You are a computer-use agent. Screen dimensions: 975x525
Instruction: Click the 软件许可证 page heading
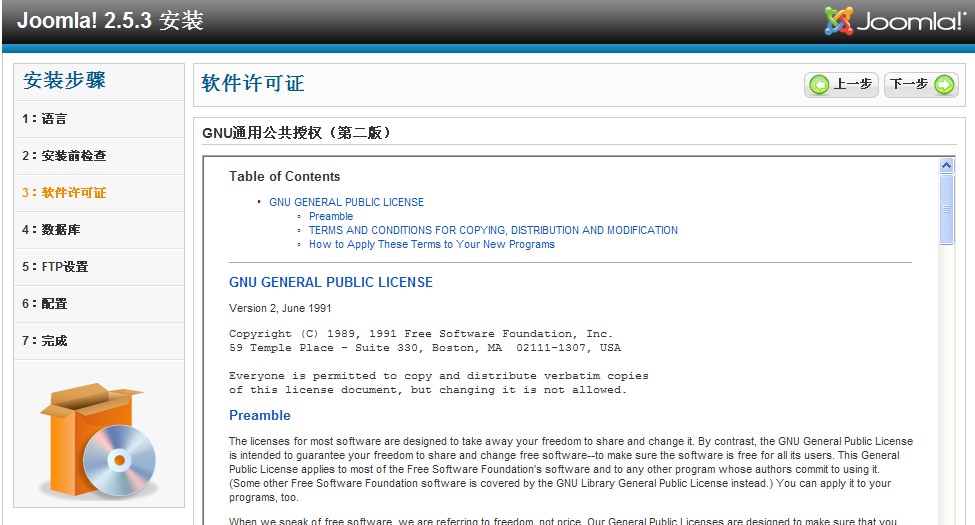tap(252, 83)
